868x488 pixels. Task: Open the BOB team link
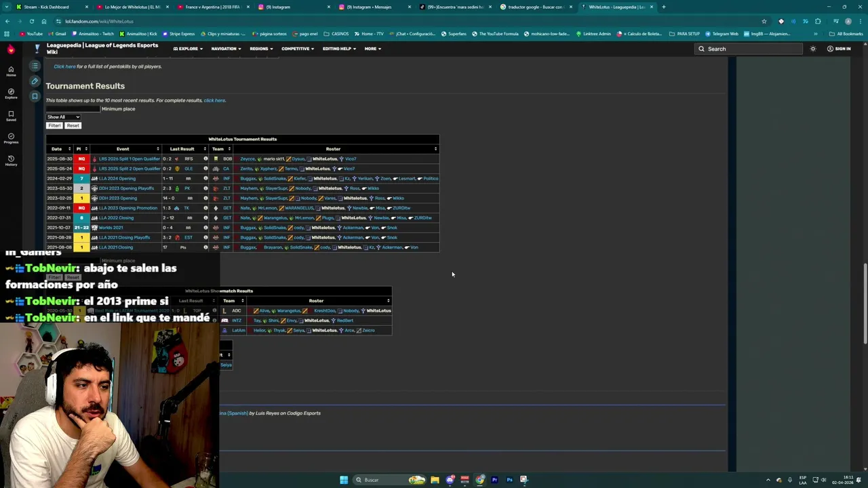coord(227,159)
